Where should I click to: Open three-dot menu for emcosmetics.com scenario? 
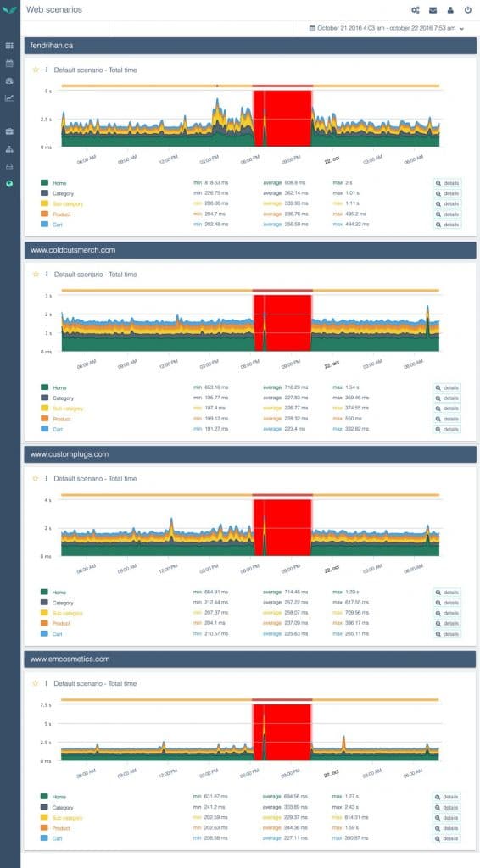click(47, 683)
